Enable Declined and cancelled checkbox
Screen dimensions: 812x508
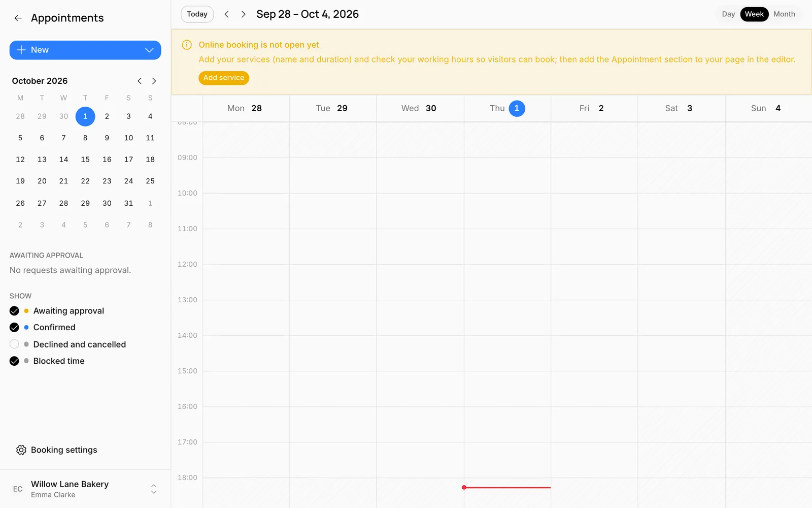[x=14, y=344]
